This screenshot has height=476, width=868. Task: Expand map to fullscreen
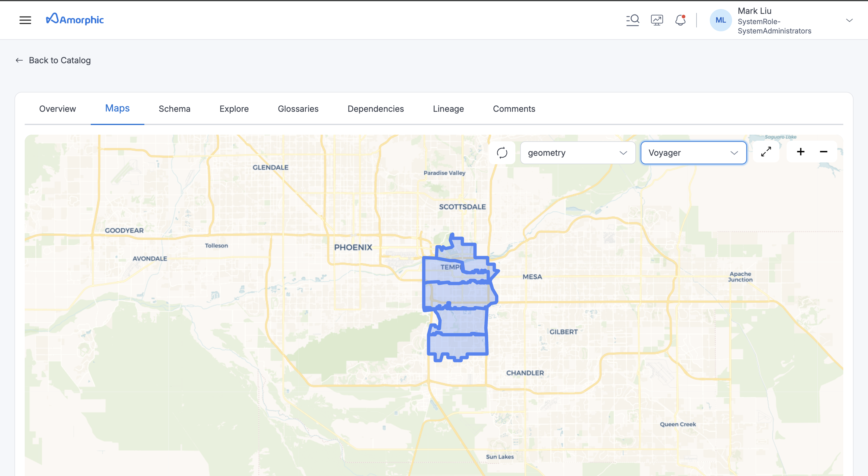(x=766, y=152)
